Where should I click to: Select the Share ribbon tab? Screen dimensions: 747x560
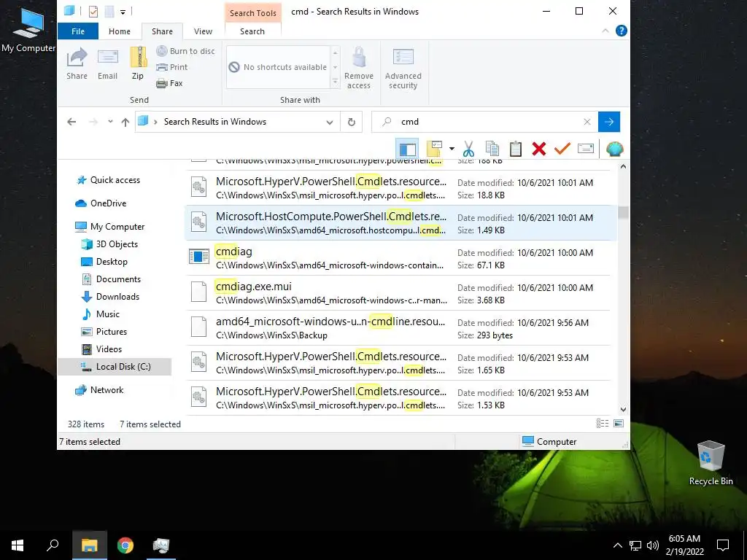tap(162, 31)
